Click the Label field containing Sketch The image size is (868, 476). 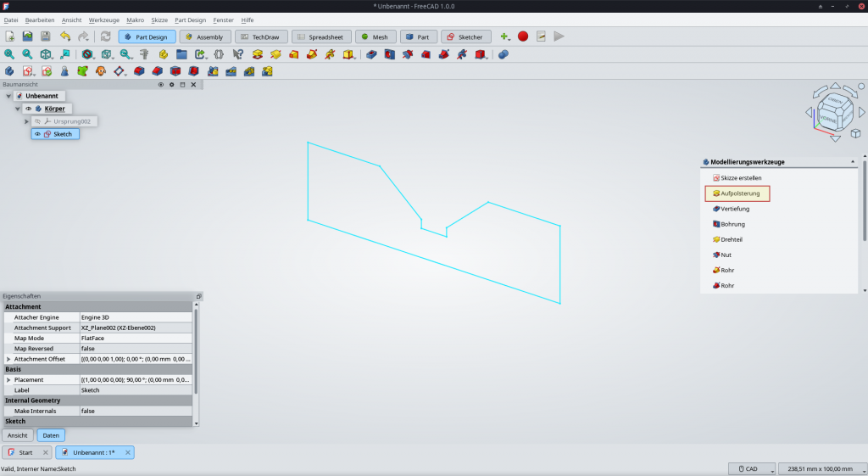point(136,390)
